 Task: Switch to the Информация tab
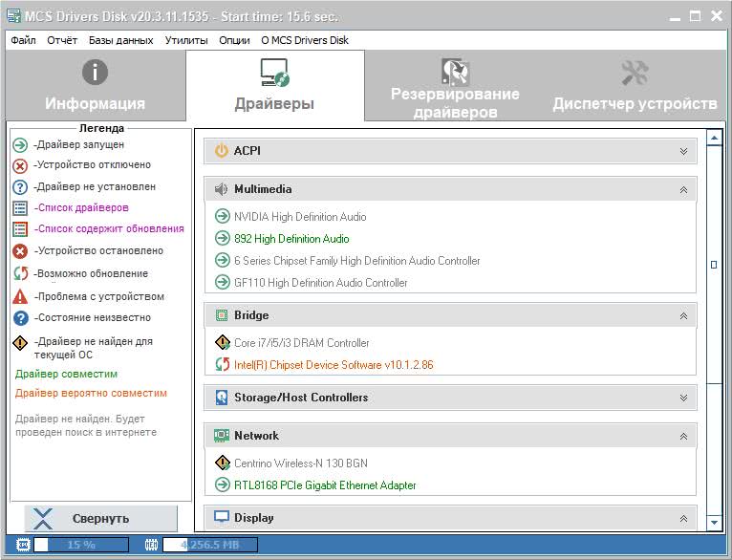96,85
